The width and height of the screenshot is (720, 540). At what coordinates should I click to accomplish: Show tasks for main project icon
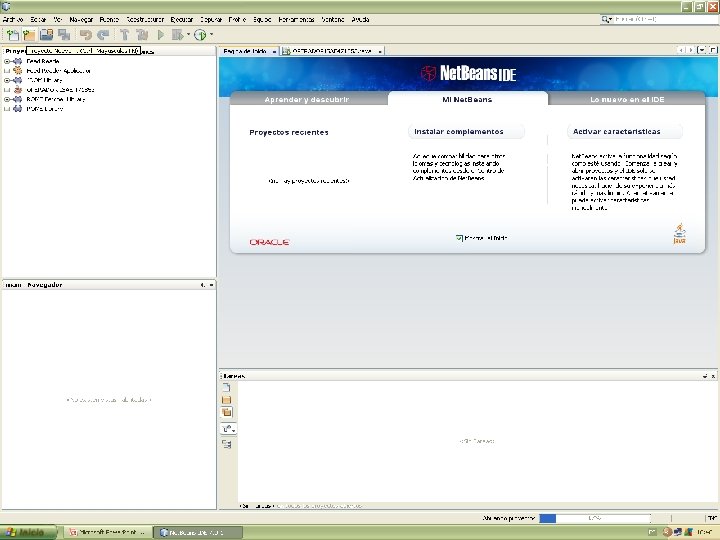pos(226,400)
